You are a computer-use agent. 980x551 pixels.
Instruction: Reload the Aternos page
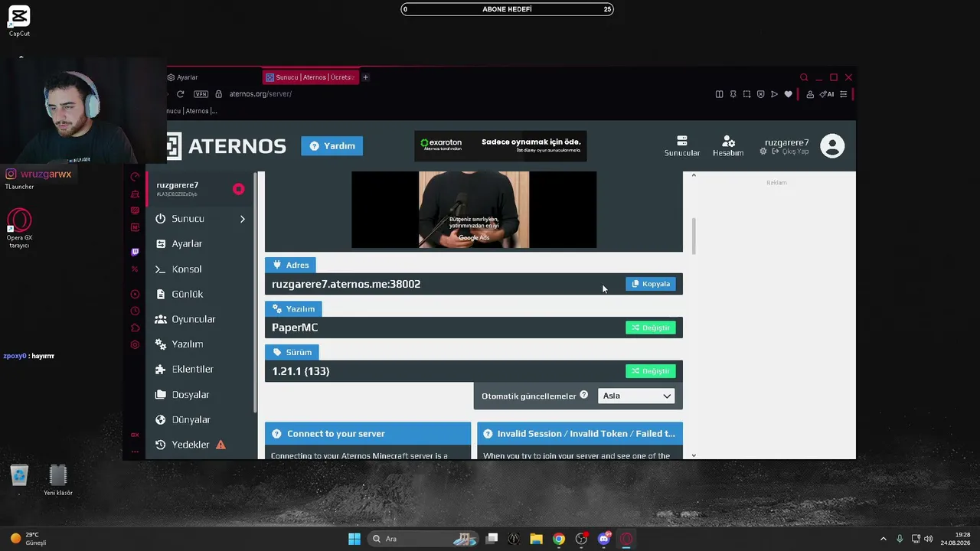coord(180,94)
